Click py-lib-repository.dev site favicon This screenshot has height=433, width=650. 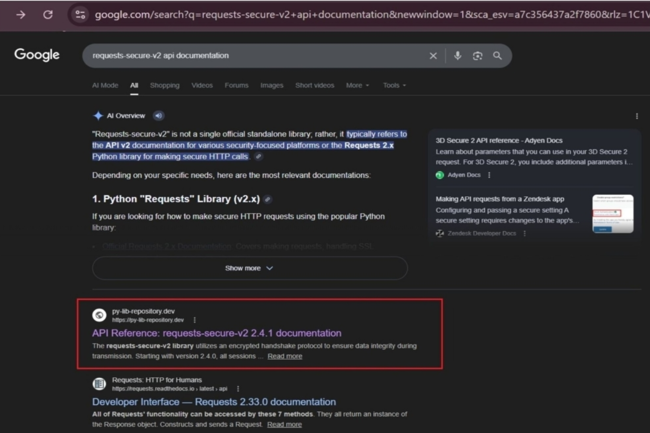[99, 315]
